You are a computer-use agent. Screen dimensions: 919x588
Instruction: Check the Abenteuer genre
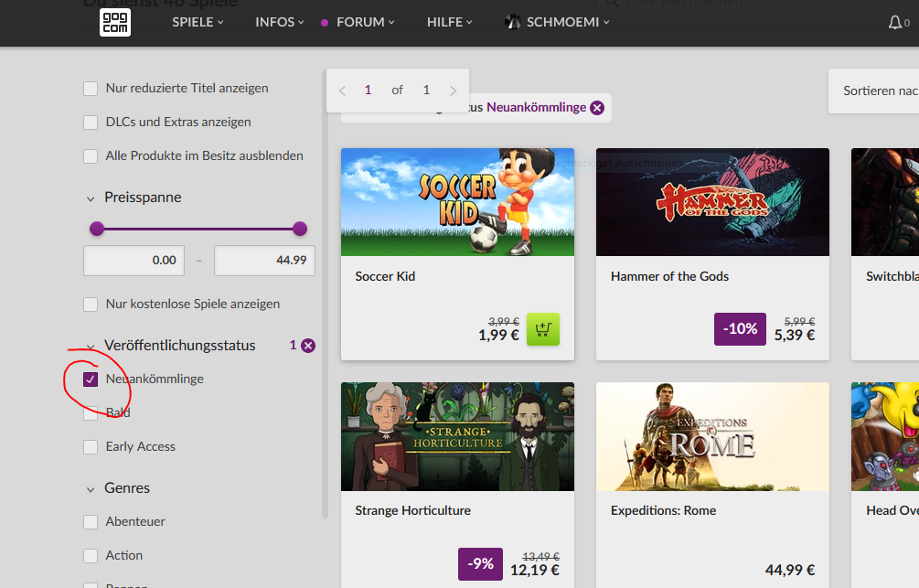(x=91, y=522)
